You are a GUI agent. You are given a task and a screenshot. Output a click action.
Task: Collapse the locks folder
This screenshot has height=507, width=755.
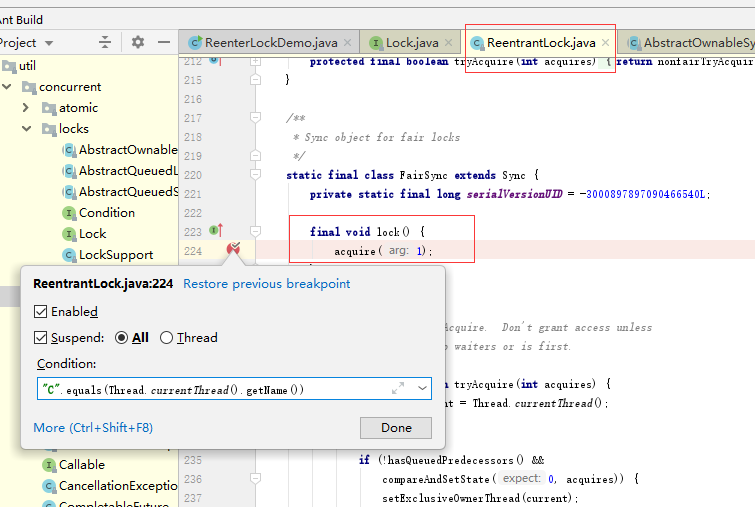tap(27, 129)
